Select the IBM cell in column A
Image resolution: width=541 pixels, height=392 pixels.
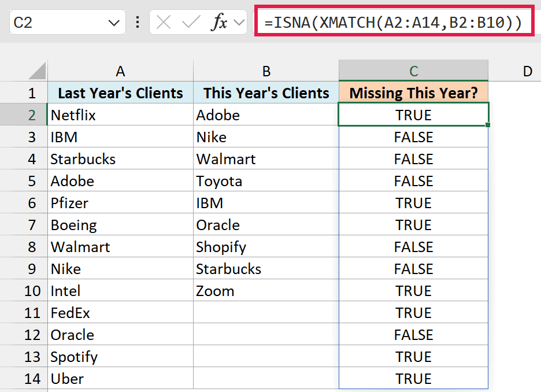point(120,136)
